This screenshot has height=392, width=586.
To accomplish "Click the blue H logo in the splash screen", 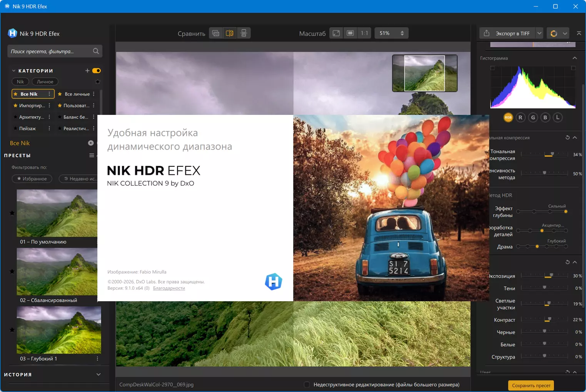I will pyautogui.click(x=274, y=282).
